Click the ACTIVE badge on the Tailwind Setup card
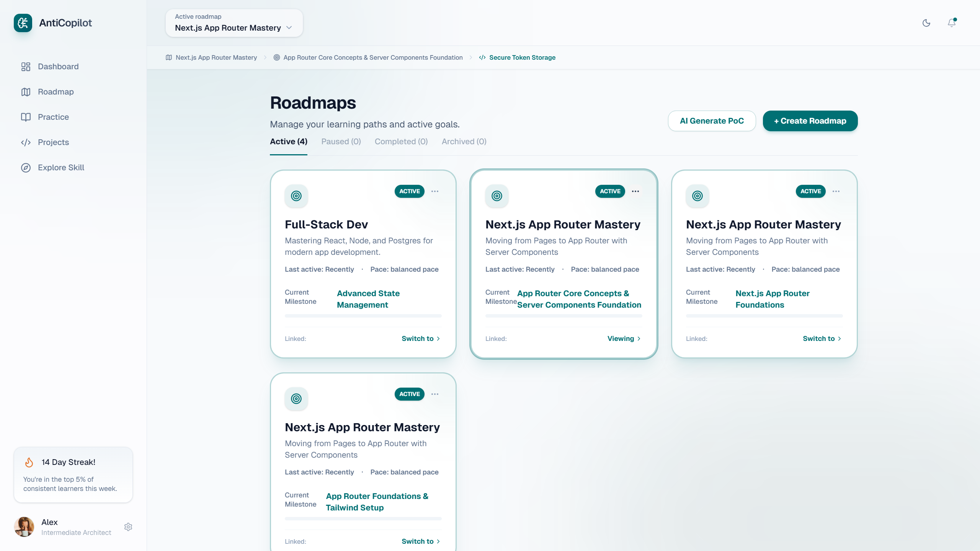The image size is (980, 551). [410, 394]
